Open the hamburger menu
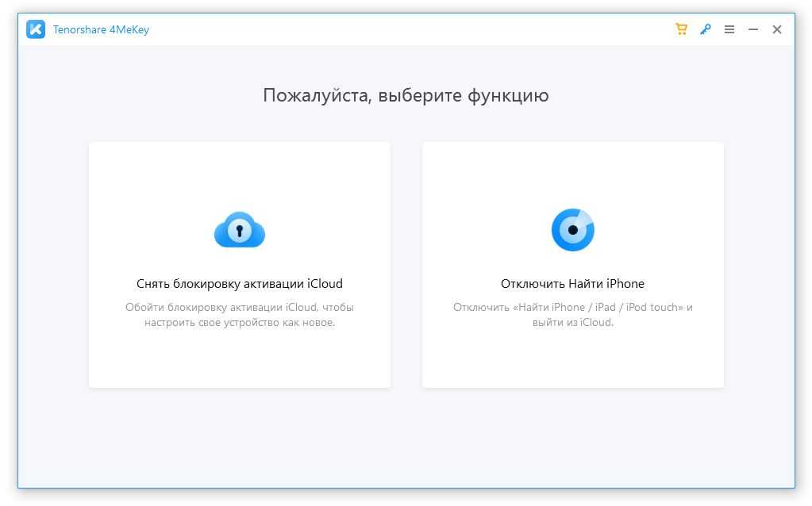Screen dimensions: 812x506 coord(729,29)
